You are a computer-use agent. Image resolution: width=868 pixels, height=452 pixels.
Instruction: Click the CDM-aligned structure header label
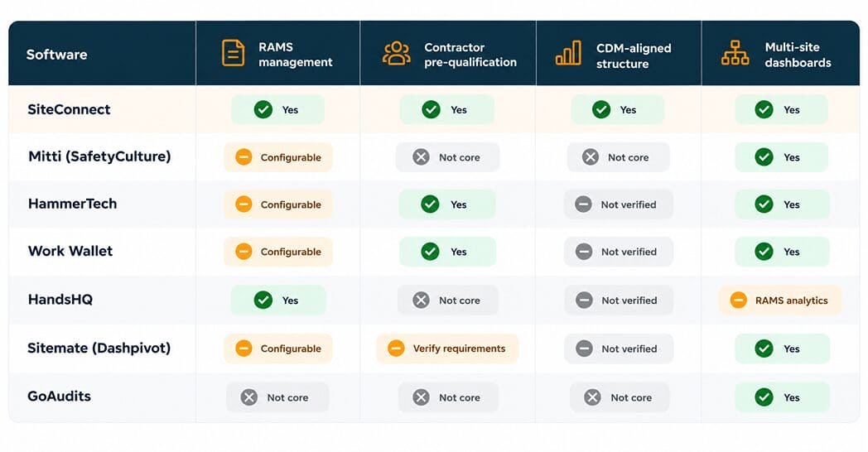[634, 55]
